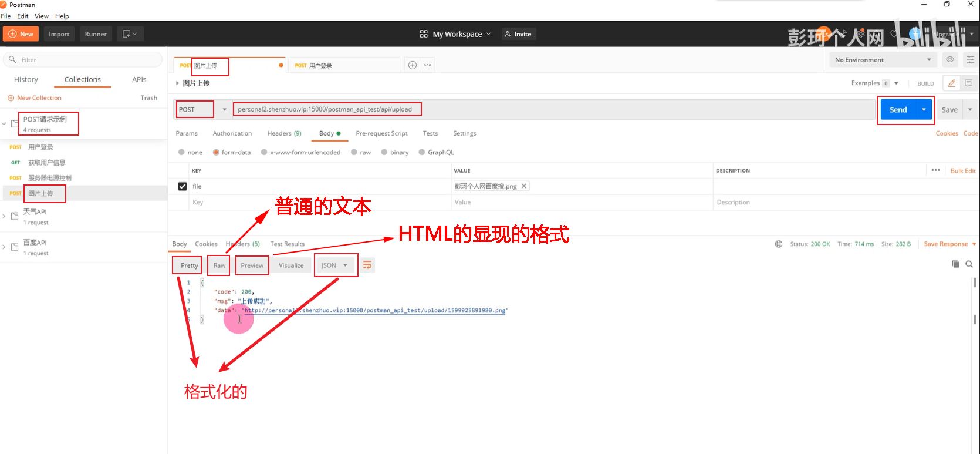Open the History sidebar tab
980x454 pixels.
coord(26,80)
